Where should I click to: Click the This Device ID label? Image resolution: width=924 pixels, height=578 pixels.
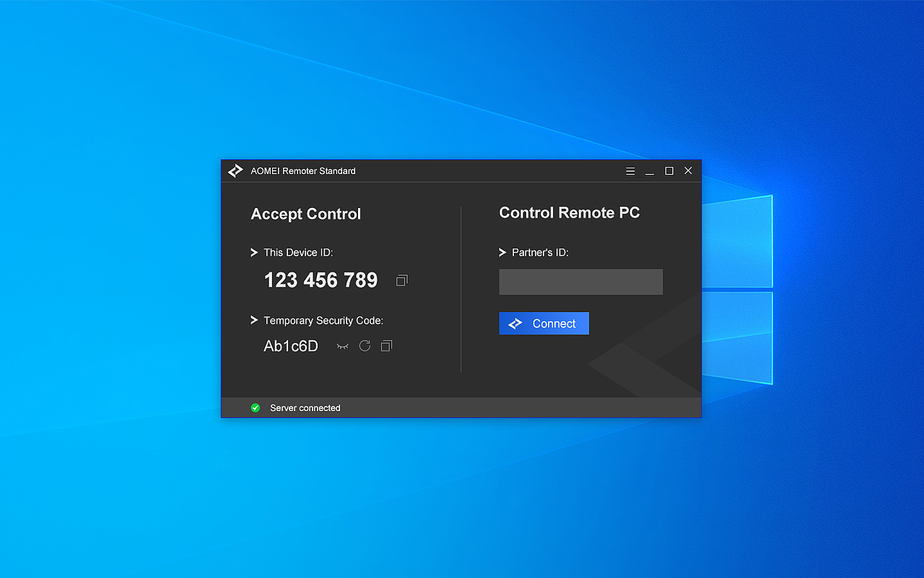coord(298,253)
